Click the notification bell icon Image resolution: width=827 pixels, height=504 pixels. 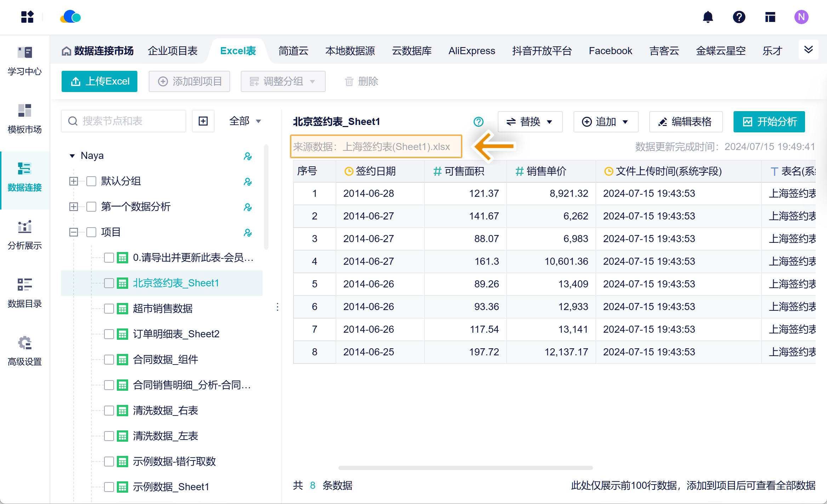[708, 17]
